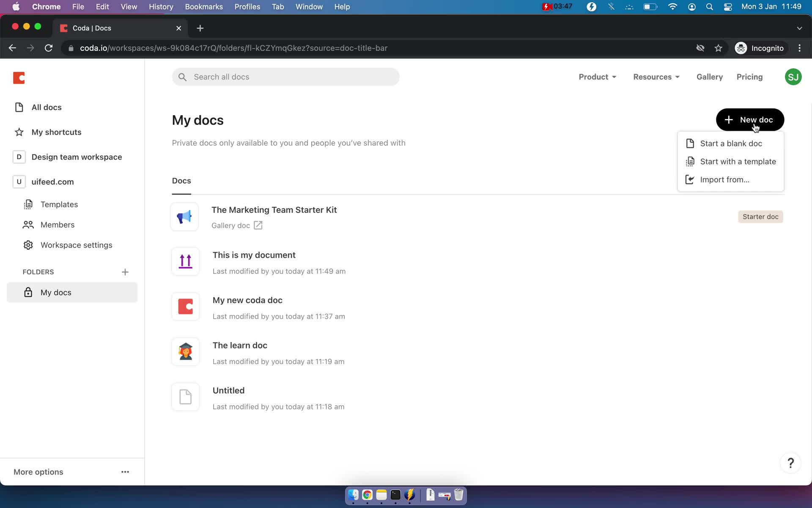Viewport: 812px width, 508px height.
Task: Open This is my document
Action: coord(254,255)
